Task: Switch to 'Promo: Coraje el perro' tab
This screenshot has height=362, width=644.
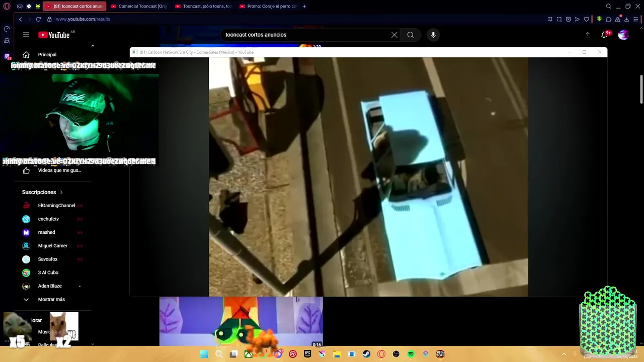Action: point(268,7)
